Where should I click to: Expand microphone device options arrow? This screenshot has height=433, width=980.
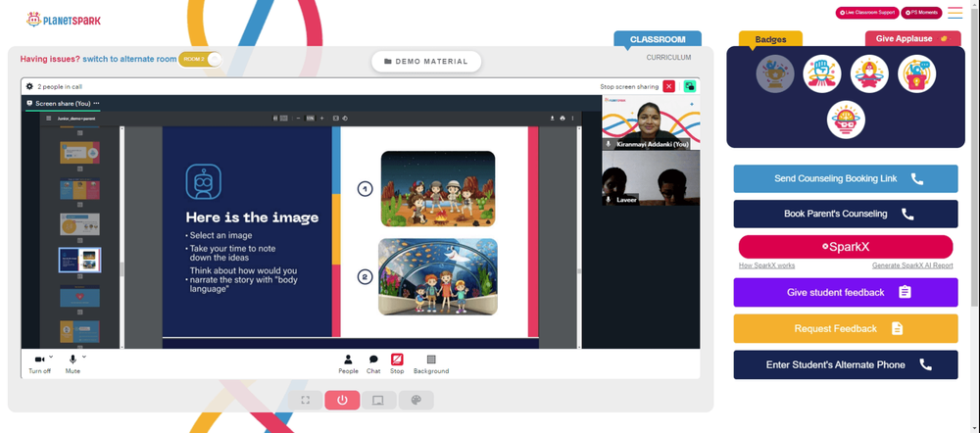point(83,357)
